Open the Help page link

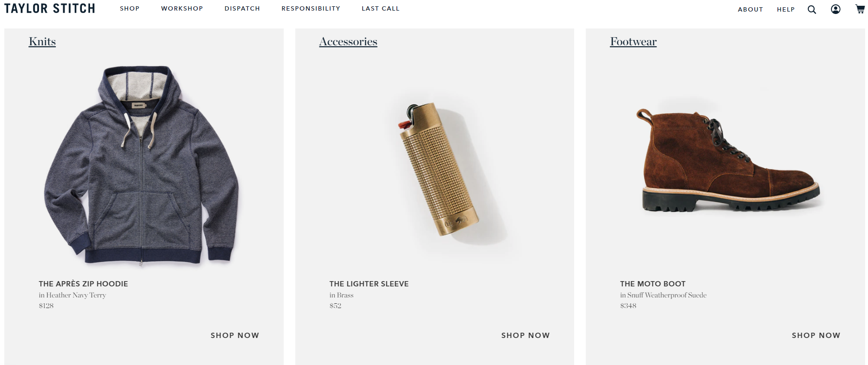[786, 10]
